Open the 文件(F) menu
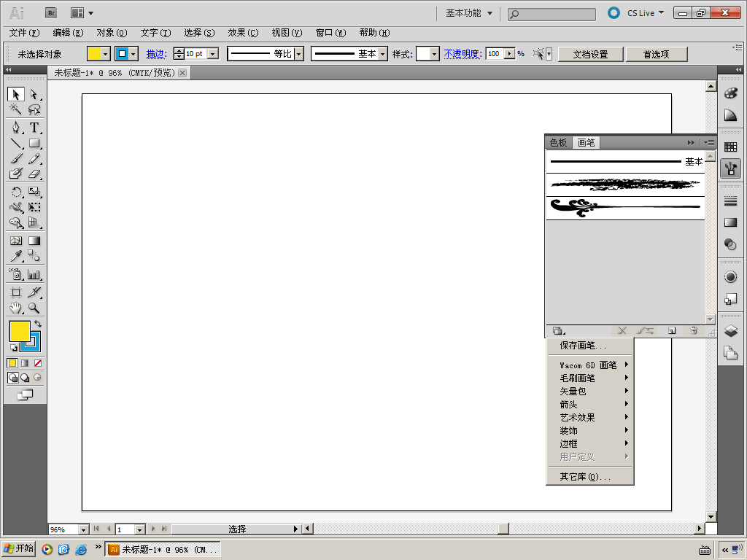747x560 pixels. coord(24,33)
